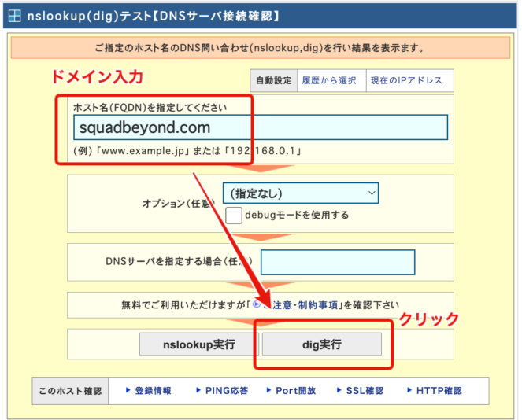Open the 現在のIPアドレス tab
This screenshot has width=522, height=420.
[x=406, y=80]
